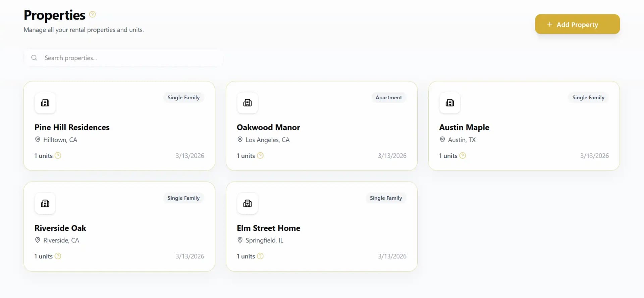Click the search magnifier icon
644x298 pixels.
(x=34, y=58)
